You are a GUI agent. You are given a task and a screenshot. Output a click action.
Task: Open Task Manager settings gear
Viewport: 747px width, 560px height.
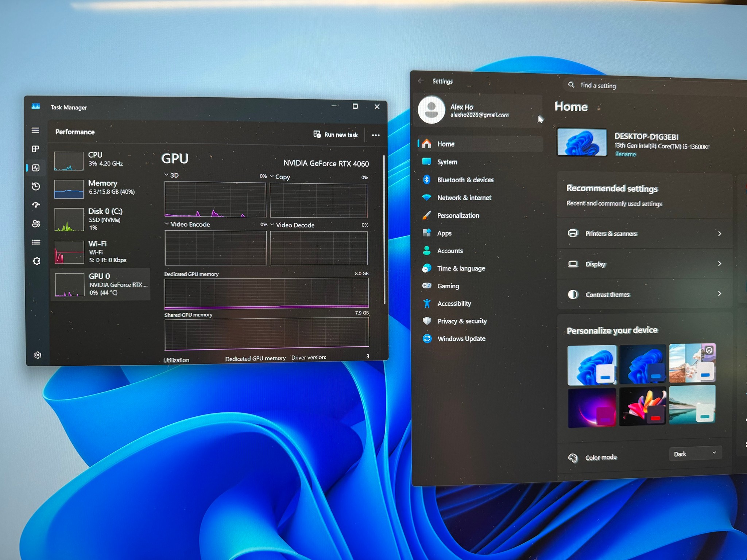38,355
